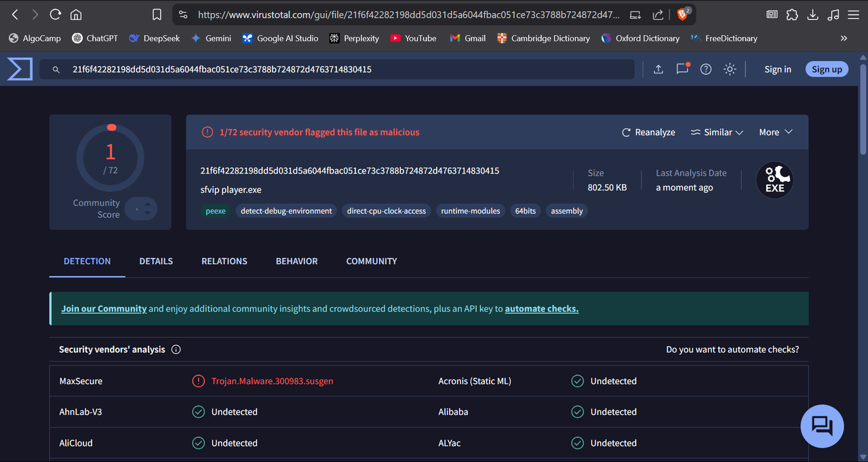Expand the More dropdown menu
The image size is (868, 462).
tap(776, 132)
